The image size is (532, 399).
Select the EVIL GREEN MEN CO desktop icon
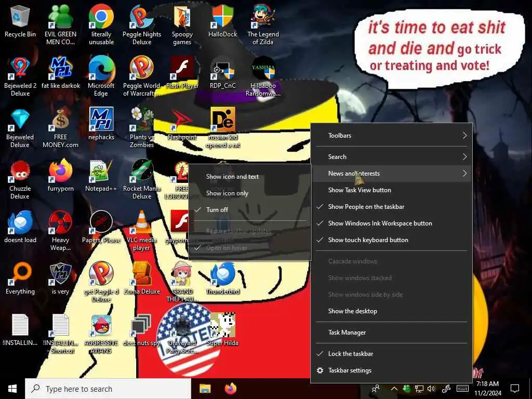click(60, 25)
